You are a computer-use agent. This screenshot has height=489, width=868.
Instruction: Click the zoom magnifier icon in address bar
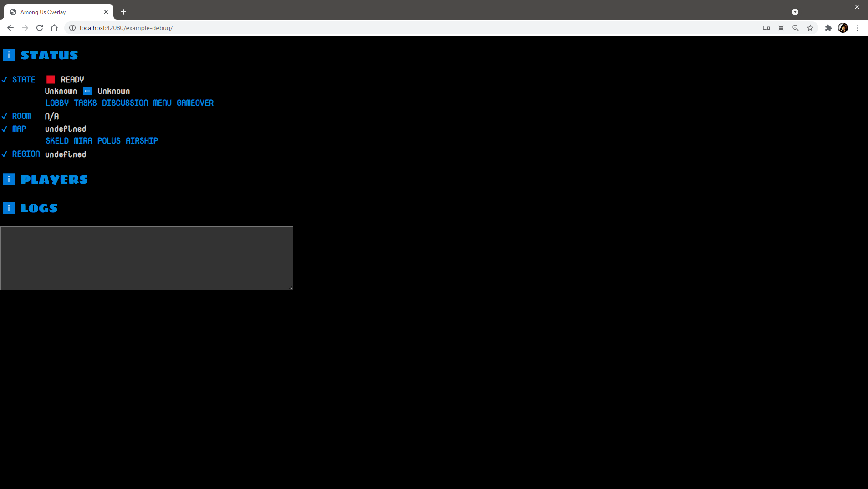point(796,28)
